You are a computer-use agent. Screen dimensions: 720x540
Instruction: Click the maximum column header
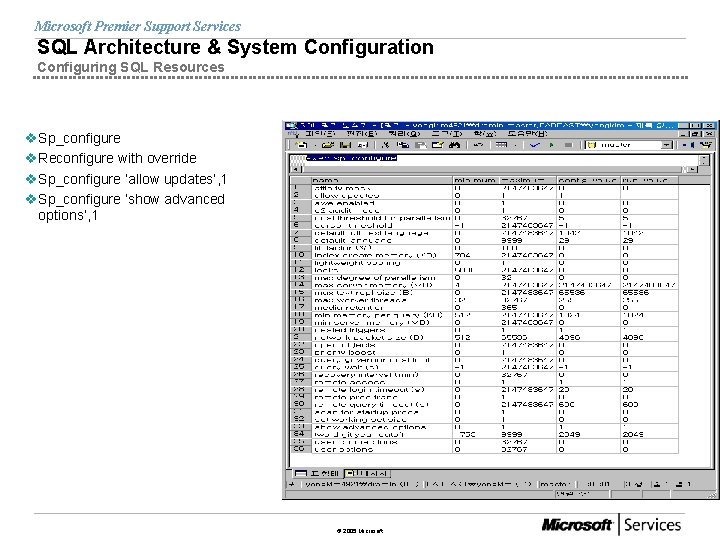[529, 180]
